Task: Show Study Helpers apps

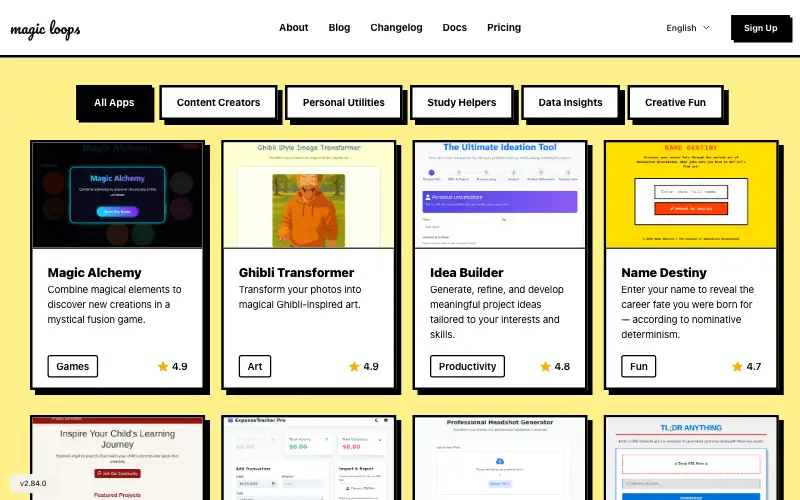Action: [x=461, y=103]
